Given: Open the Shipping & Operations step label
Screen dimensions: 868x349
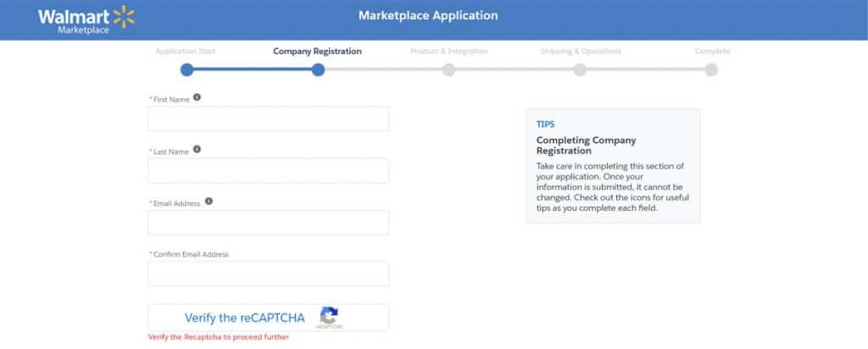Looking at the screenshot, I should (580, 51).
